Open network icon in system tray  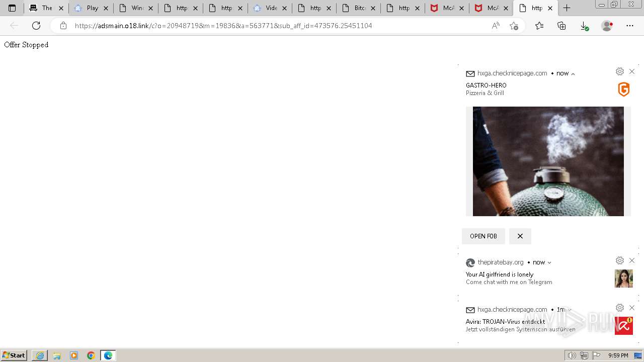click(x=584, y=355)
